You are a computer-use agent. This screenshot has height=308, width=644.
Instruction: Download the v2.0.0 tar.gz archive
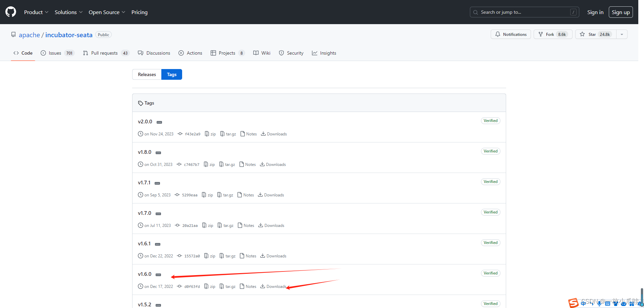click(x=228, y=134)
